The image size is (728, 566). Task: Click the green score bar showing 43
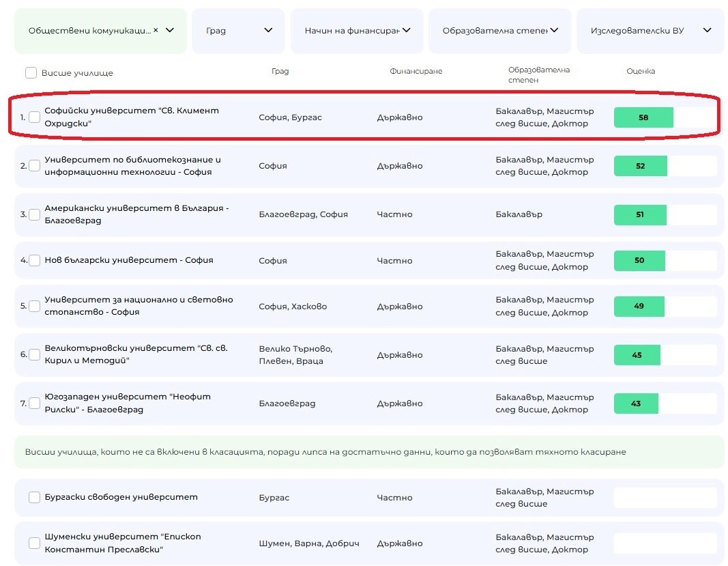tap(636, 404)
